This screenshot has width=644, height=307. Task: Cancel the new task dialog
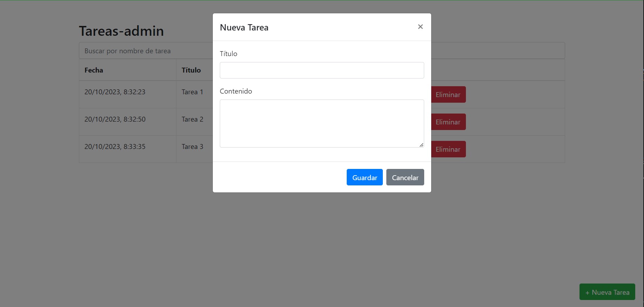pyautogui.click(x=405, y=177)
